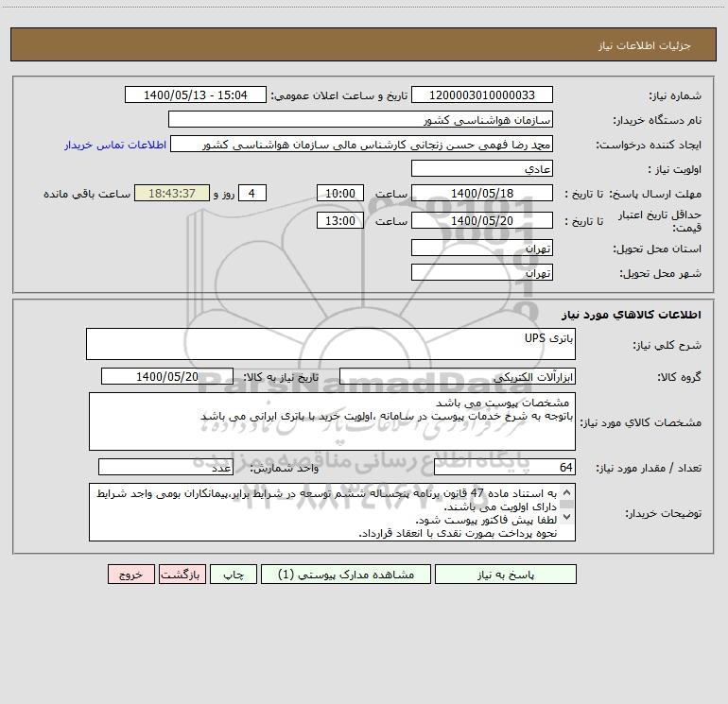Click delivery province field تهران
This screenshot has height=704, width=728.
pos(482,248)
